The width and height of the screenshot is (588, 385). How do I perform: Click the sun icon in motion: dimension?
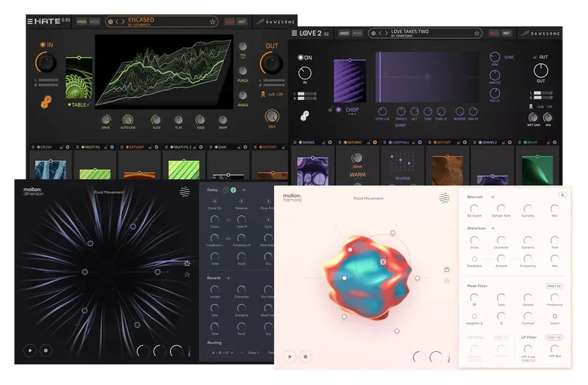point(187,264)
